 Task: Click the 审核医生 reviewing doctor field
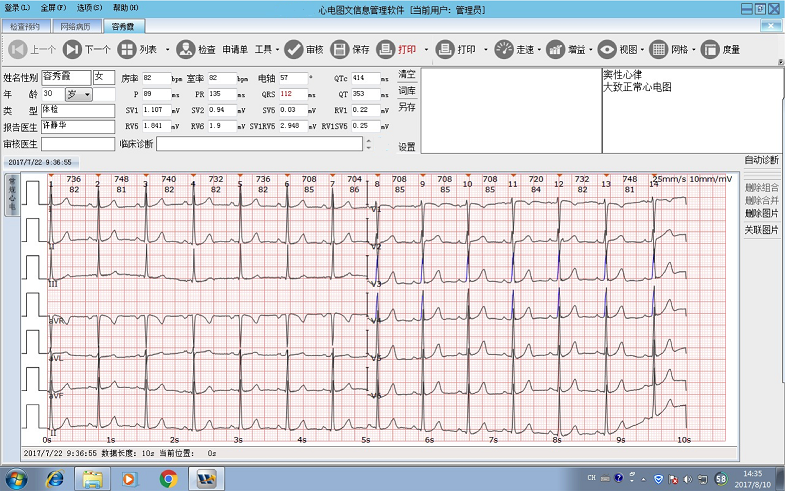[x=78, y=144]
